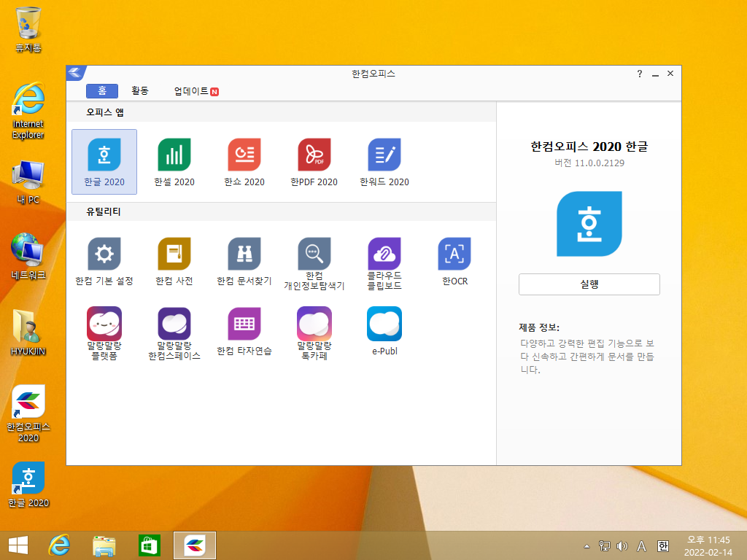Image resolution: width=747 pixels, height=560 pixels.
Task: Open network status tray icon
Action: (x=604, y=545)
